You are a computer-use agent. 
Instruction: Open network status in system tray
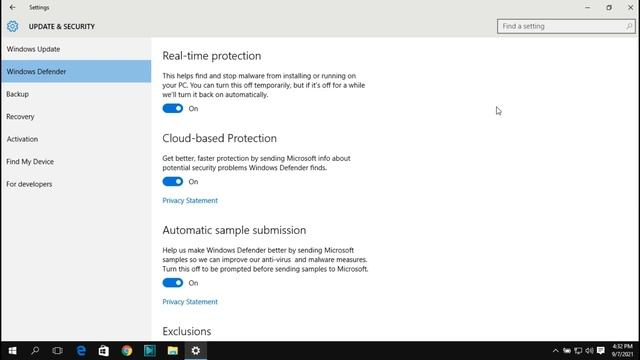578,351
